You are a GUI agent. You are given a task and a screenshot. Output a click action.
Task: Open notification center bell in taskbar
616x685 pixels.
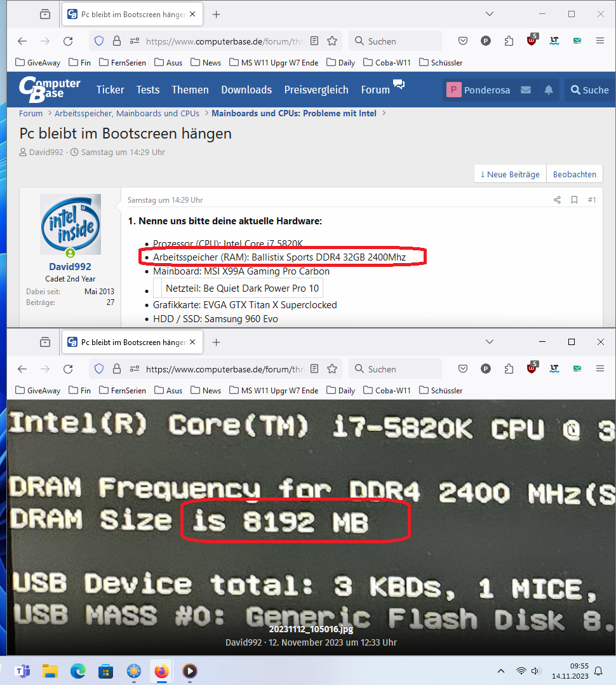(599, 671)
